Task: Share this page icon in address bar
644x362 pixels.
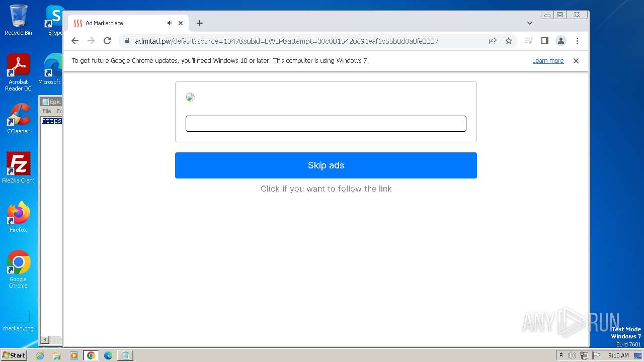Action: click(x=493, y=41)
